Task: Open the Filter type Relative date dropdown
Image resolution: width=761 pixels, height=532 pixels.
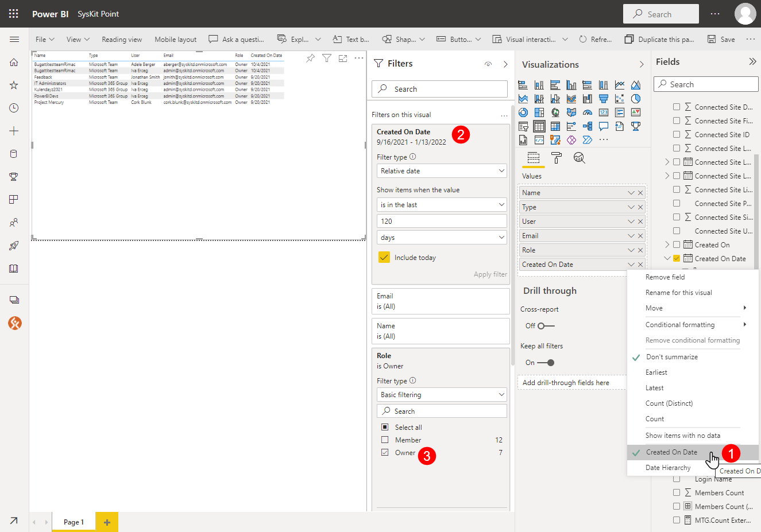Action: (x=442, y=171)
